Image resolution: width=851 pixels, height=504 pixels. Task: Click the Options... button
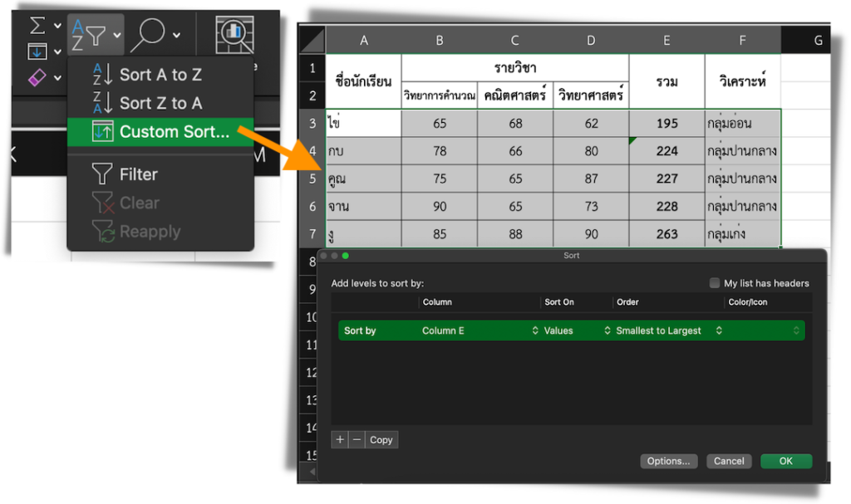click(668, 462)
